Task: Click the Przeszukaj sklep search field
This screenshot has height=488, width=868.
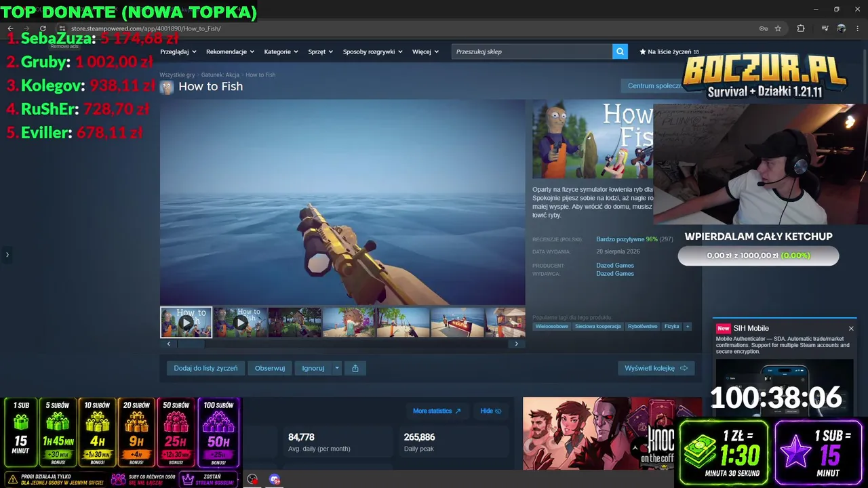Action: coord(532,52)
